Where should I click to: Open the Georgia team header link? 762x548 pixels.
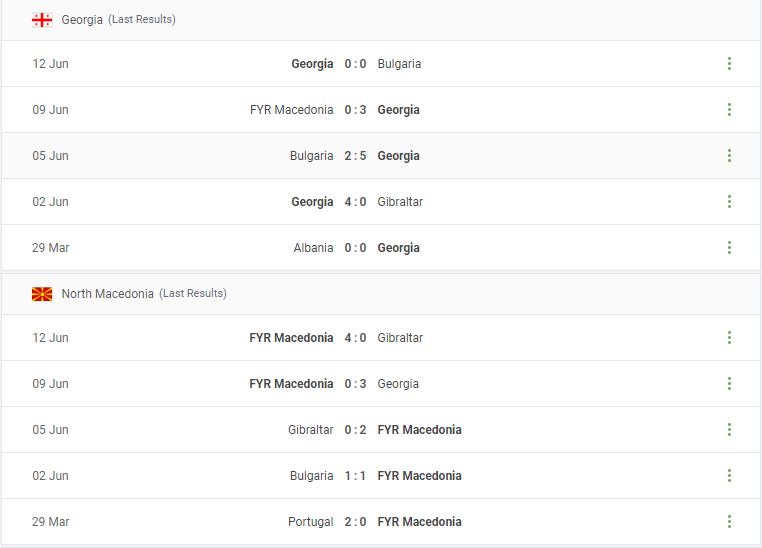click(x=82, y=20)
